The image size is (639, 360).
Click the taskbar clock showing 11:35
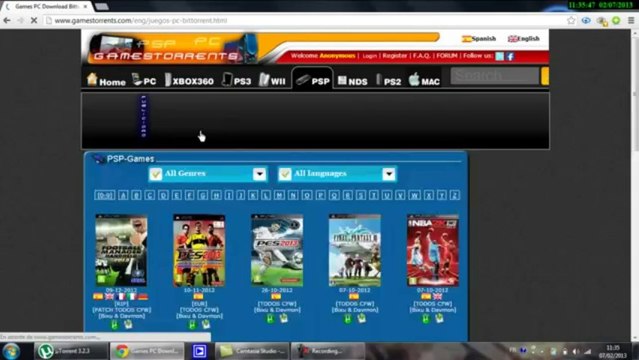[613, 351]
